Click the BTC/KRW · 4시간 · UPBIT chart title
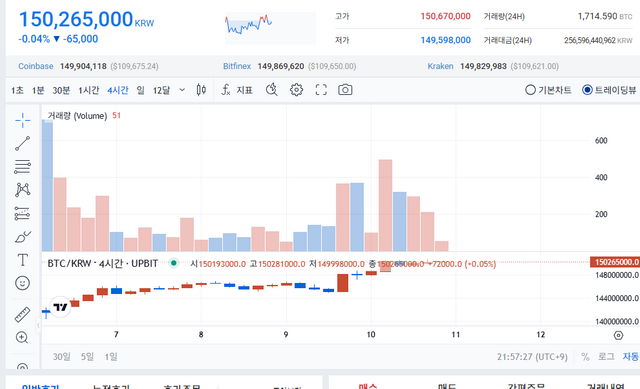640x389 pixels. (102, 263)
